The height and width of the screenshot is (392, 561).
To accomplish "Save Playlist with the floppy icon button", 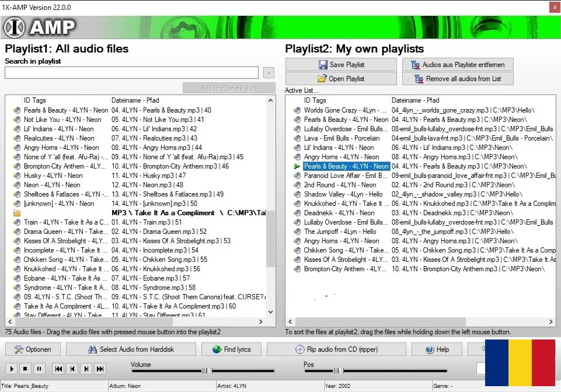I will pos(341,65).
